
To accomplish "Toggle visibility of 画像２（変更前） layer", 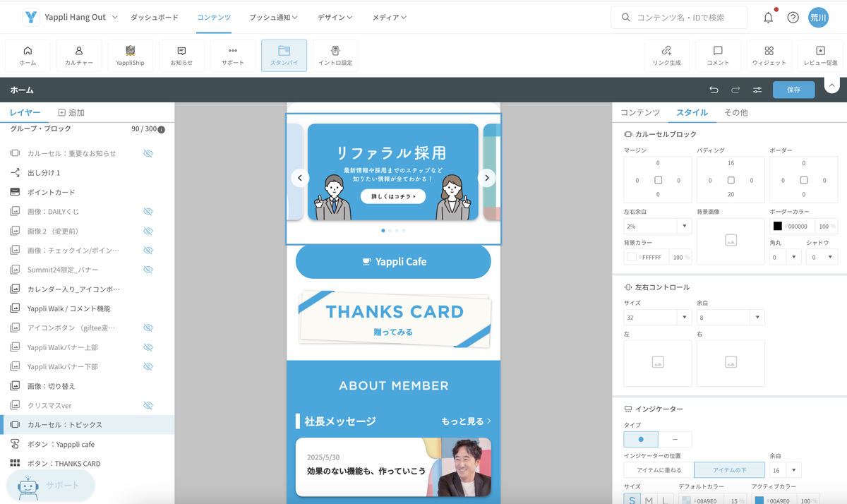I will 148,231.
